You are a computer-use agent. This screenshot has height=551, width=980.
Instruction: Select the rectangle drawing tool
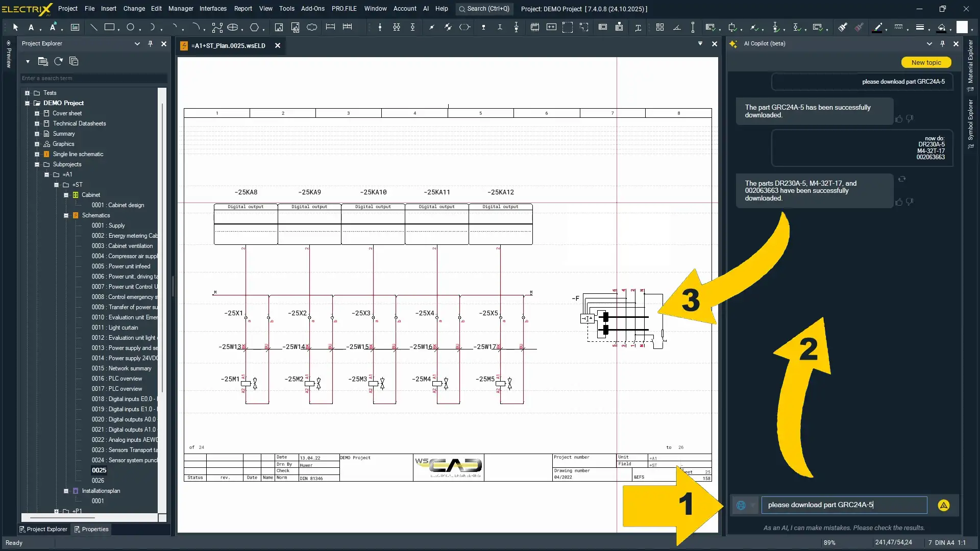pyautogui.click(x=109, y=28)
